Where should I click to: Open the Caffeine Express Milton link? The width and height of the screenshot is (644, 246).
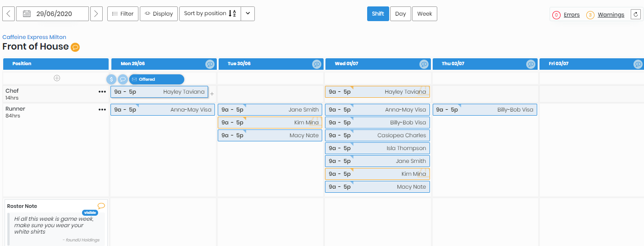click(34, 37)
